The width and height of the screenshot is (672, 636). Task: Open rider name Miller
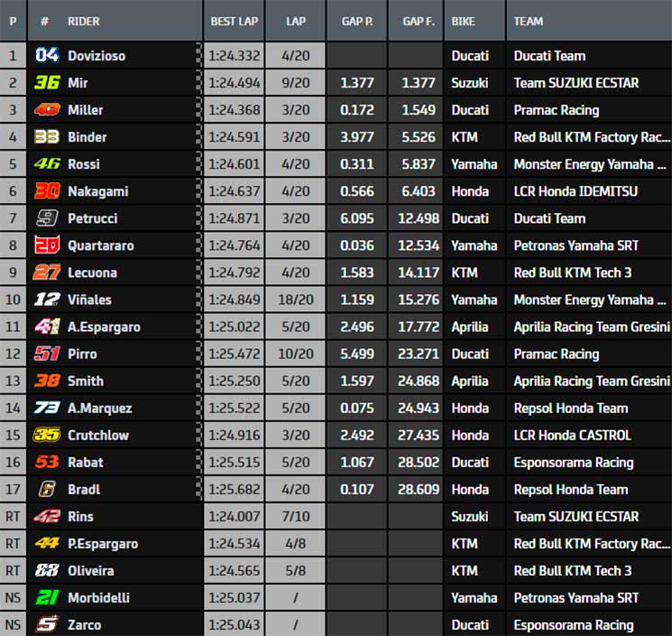coord(86,110)
